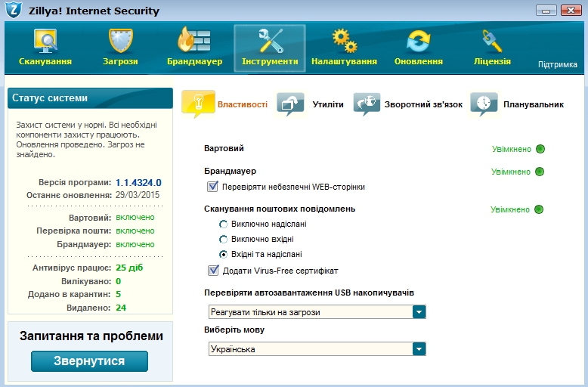Open the Сканування scan section icon
This screenshot has width=588, height=387.
coord(45,40)
